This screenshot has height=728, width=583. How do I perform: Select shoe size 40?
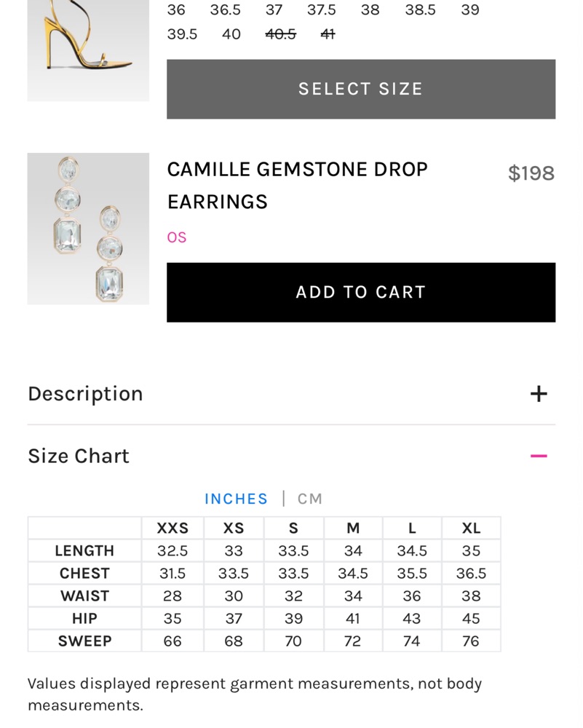click(x=231, y=34)
